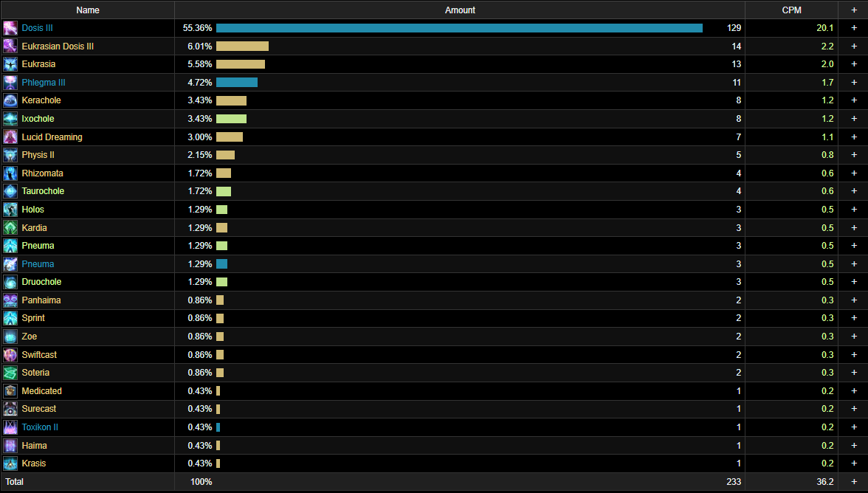Expand the Kerachole row with plus
868x493 pixels.
click(x=853, y=100)
